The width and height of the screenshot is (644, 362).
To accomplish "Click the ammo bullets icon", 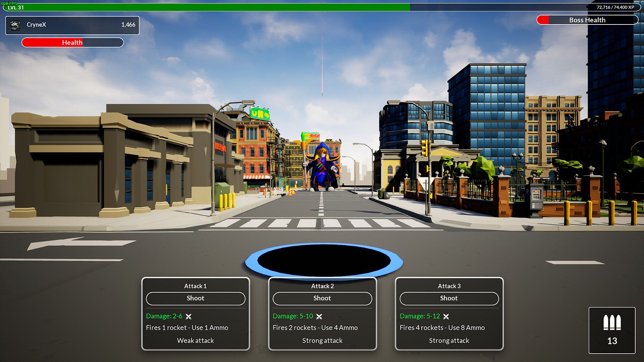I will 612,322.
